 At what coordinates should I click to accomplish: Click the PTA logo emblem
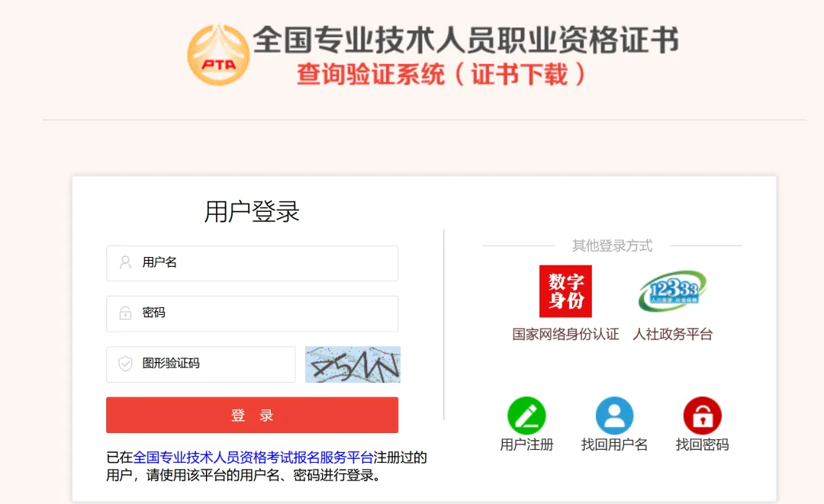click(x=218, y=55)
